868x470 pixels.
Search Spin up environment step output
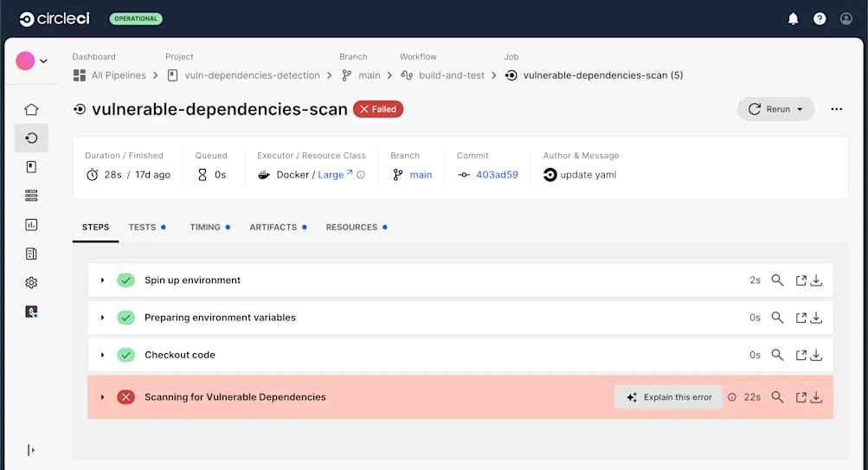(x=777, y=280)
